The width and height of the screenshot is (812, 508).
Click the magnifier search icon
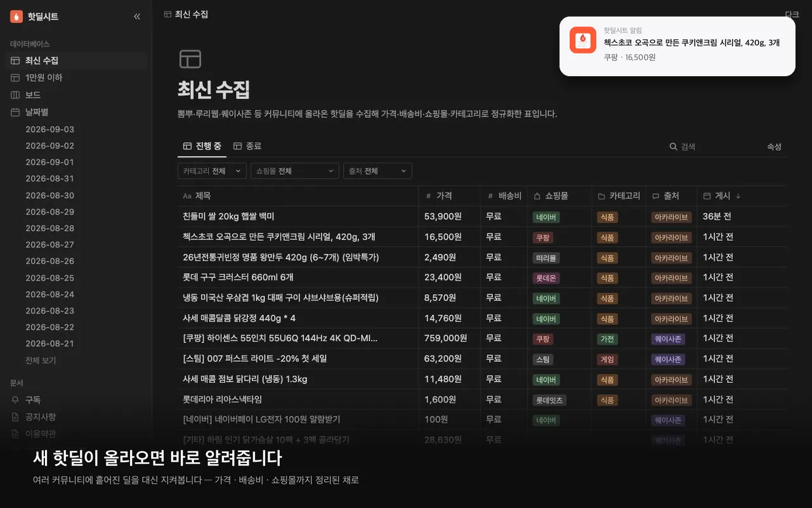click(674, 147)
